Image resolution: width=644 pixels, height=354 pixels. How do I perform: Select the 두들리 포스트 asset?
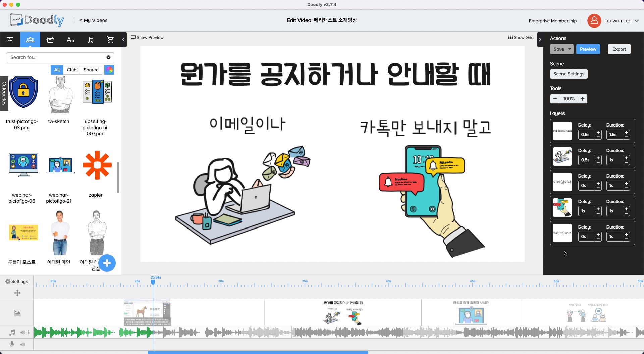click(23, 233)
